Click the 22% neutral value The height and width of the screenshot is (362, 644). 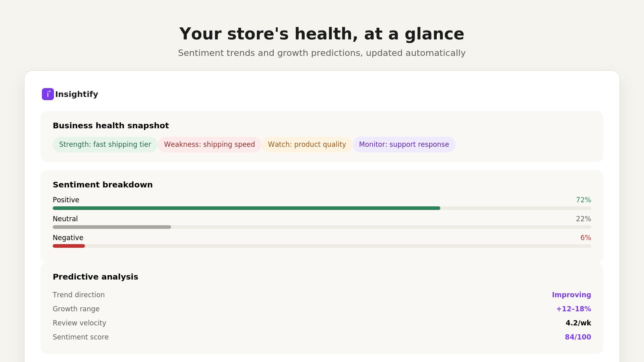tap(583, 219)
